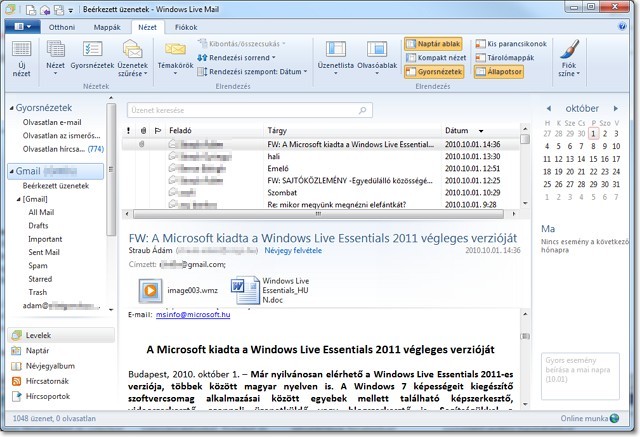Viewport: 640px width, 437px height.
Task: Open the Olvasóablak reading pane icon
Action: [377, 59]
